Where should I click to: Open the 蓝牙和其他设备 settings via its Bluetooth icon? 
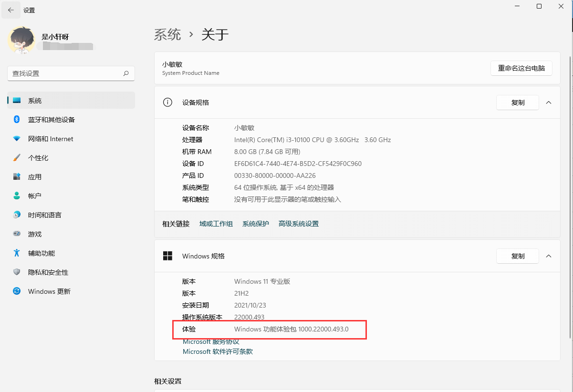[17, 120]
